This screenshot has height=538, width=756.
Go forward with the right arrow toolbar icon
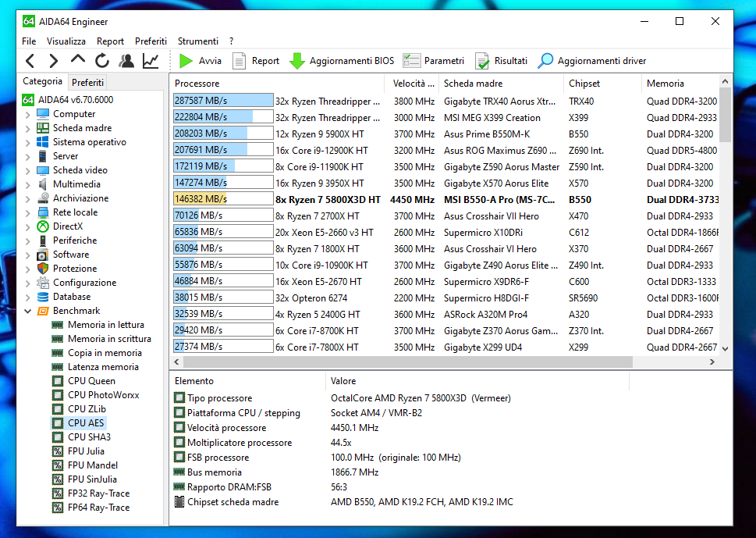[53, 61]
